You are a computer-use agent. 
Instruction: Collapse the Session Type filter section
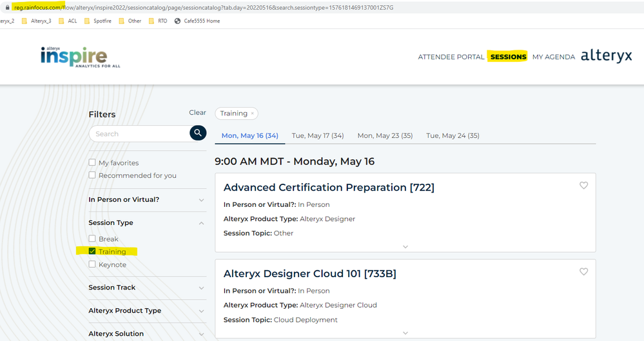[201, 223]
